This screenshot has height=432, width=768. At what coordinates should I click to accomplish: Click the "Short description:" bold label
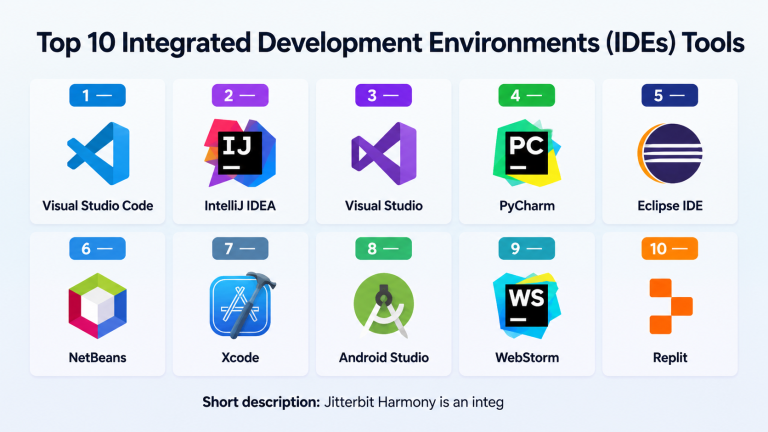pyautogui.click(x=261, y=402)
